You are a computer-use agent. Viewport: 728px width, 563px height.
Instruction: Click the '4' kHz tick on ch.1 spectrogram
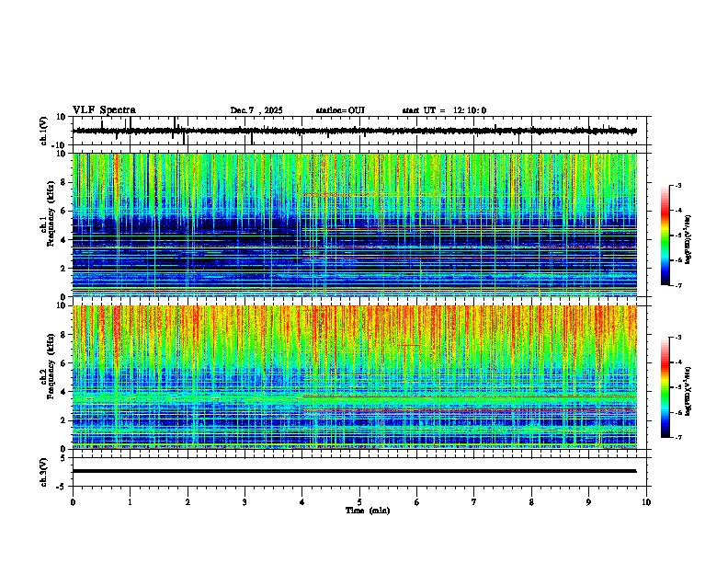point(63,240)
